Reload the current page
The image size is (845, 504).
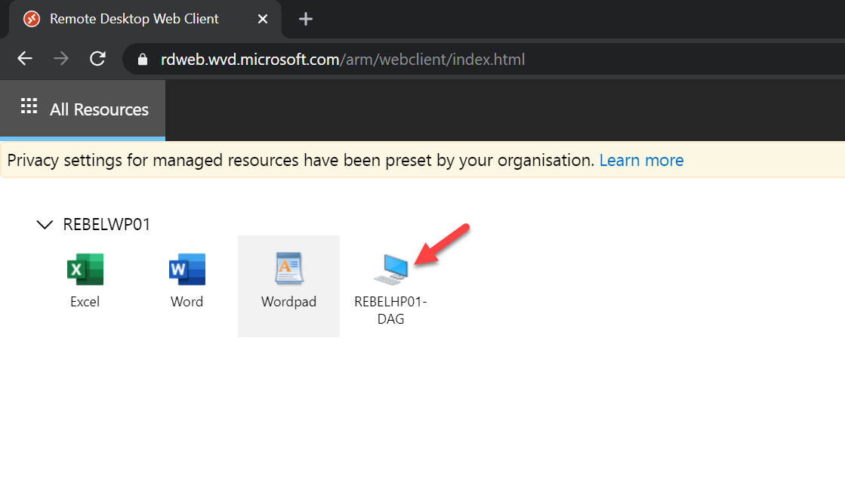(97, 59)
